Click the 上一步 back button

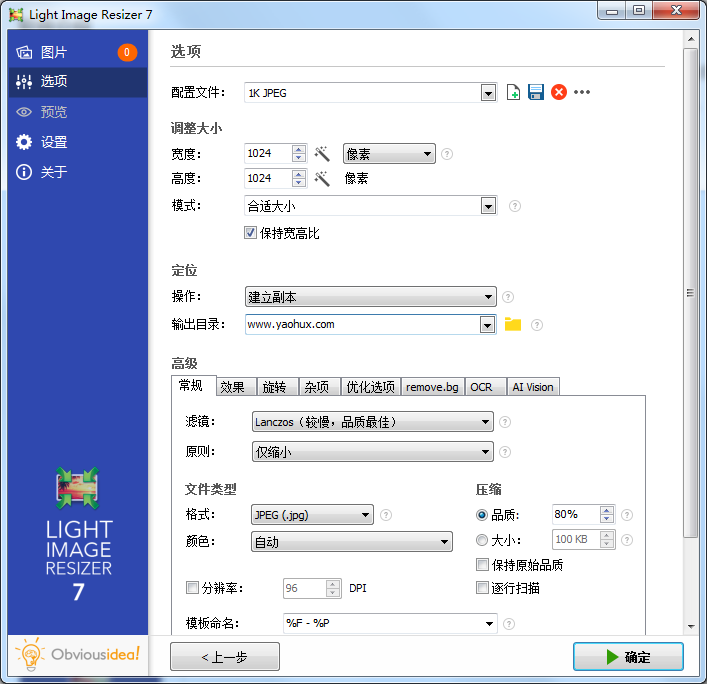click(x=225, y=657)
